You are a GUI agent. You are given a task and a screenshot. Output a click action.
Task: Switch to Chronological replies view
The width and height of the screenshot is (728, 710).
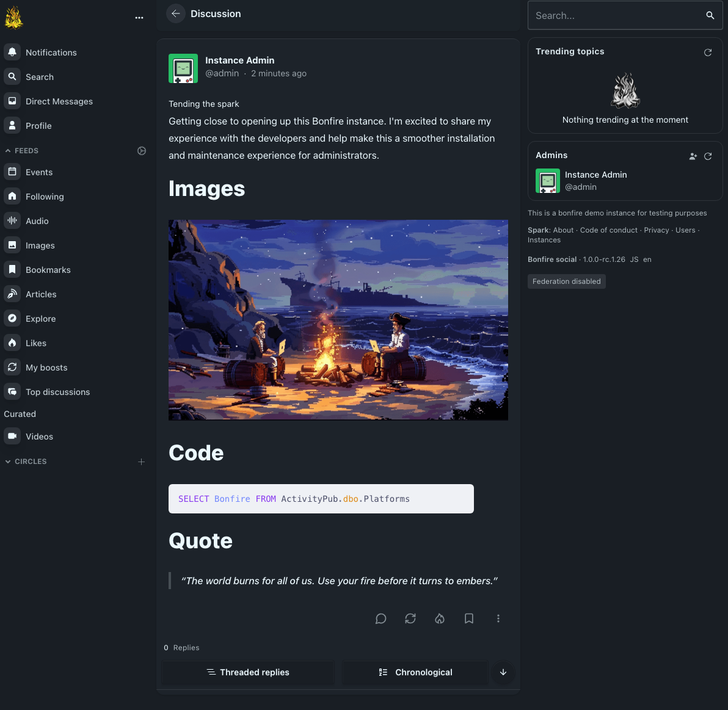click(x=415, y=672)
